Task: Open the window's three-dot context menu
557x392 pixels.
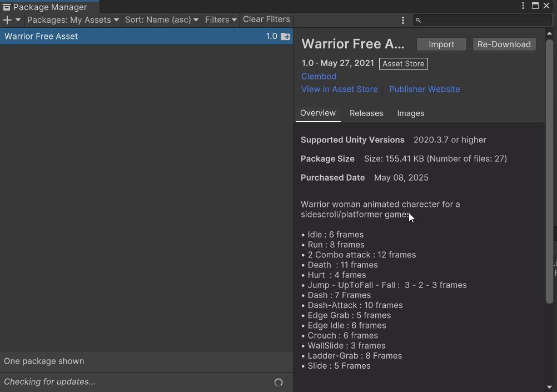Action: (523, 6)
